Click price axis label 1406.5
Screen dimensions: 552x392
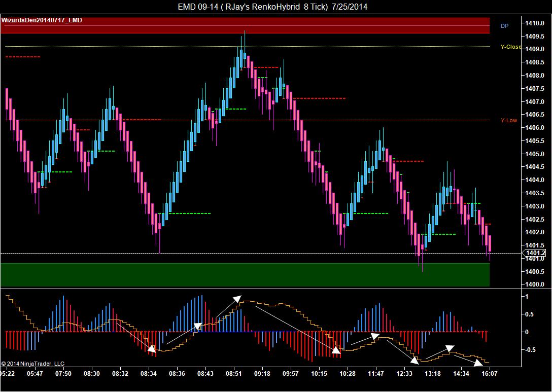pos(534,115)
